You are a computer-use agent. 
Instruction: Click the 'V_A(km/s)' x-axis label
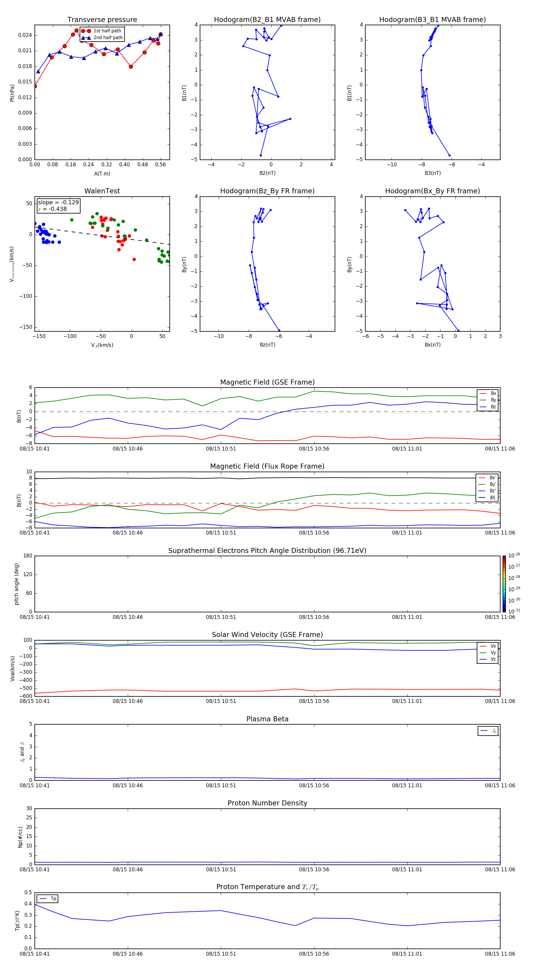(102, 345)
